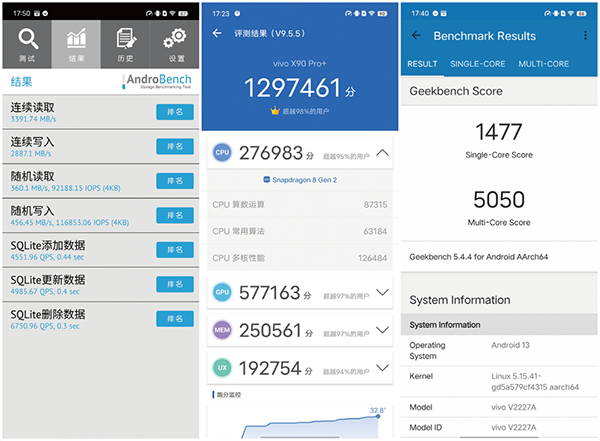Expand the MEM 250561 score chevron
Image resolution: width=600 pixels, height=441 pixels.
point(381,329)
